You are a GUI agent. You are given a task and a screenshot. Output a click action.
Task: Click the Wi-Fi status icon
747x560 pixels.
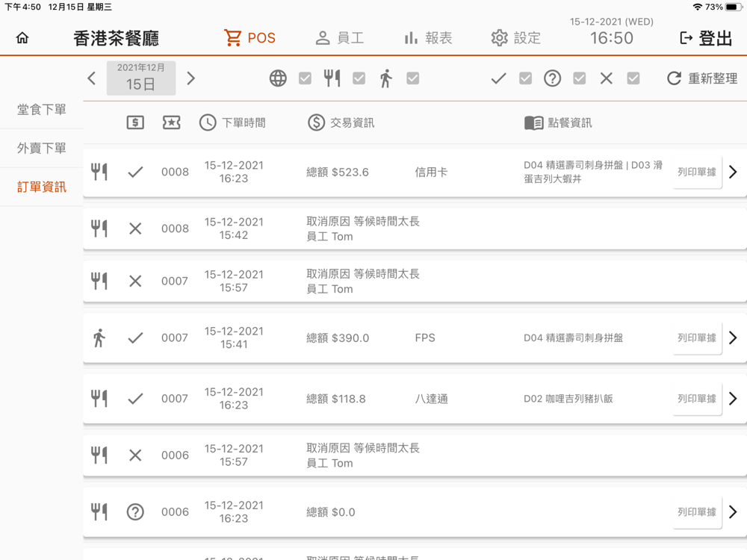[698, 7]
